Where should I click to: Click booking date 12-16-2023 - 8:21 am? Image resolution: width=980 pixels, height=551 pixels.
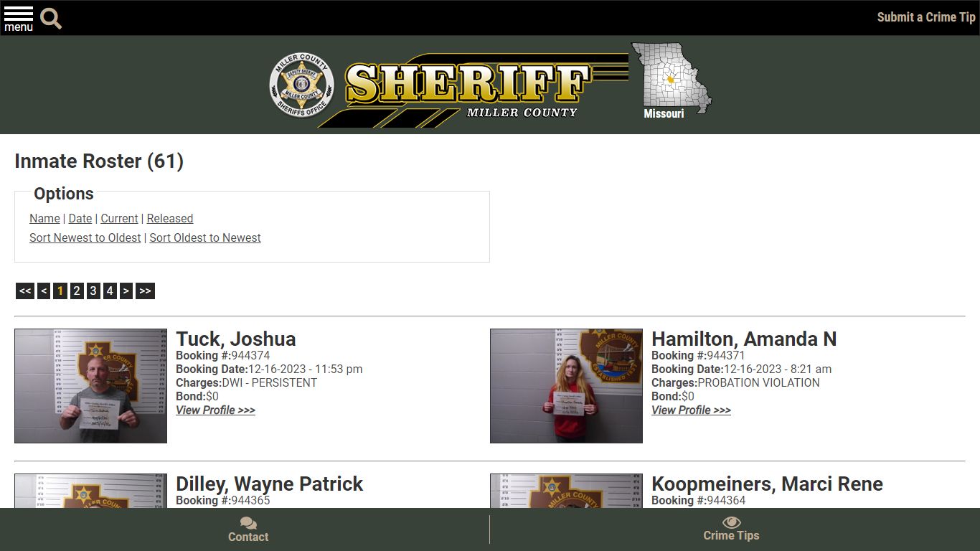pos(778,369)
